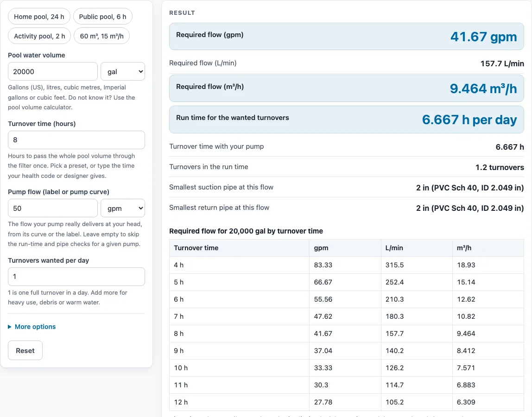Select the 1.2 turnovers value
The image size is (532, 417).
[500, 167]
